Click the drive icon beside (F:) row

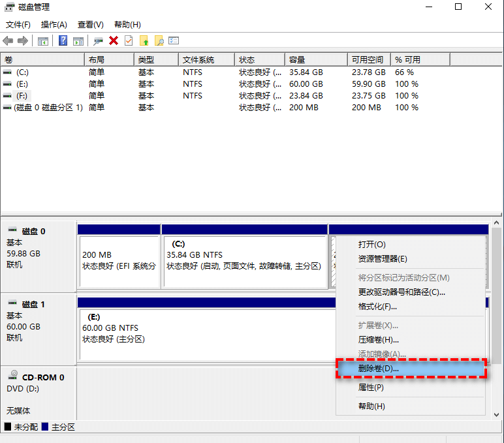click(7, 96)
